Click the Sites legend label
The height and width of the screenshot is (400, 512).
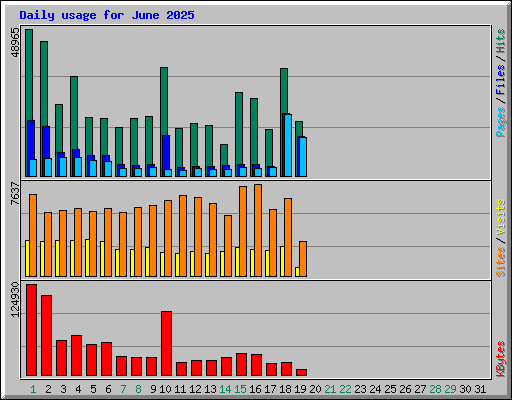[500, 262]
